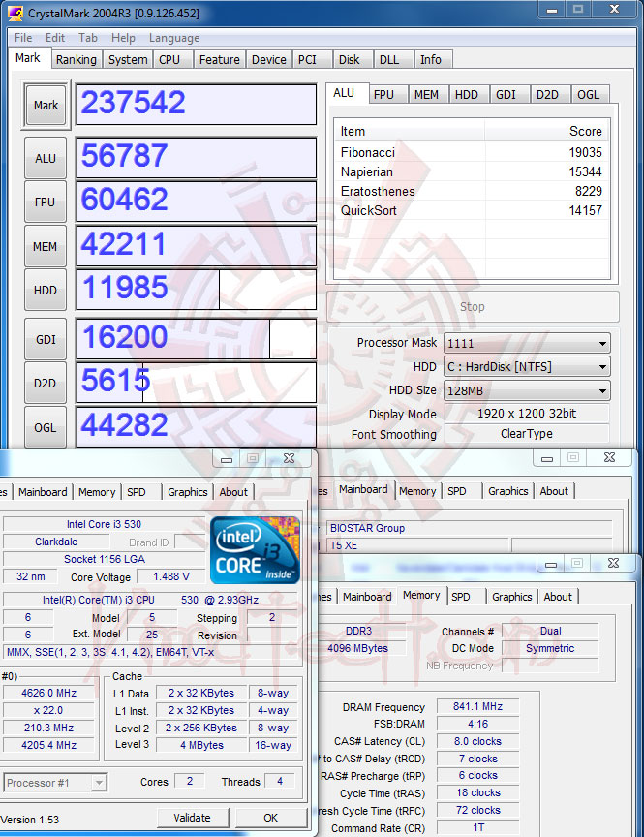Open About tab in the BIOSTAR Mainboard window

[x=554, y=490]
